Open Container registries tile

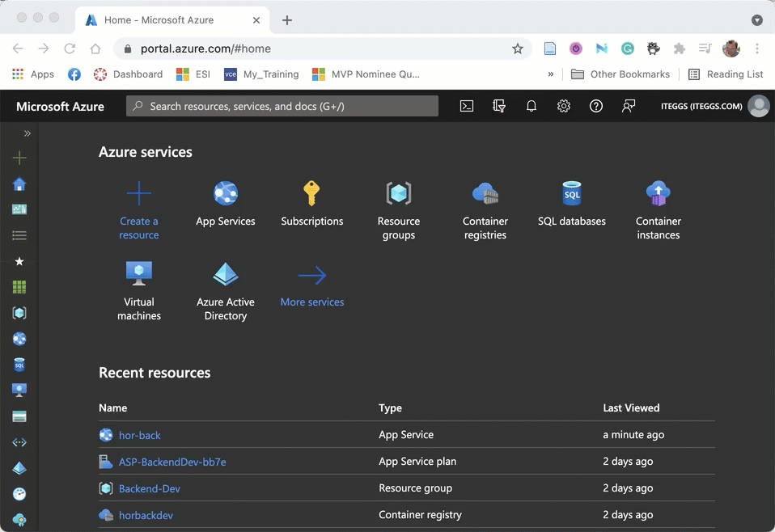pos(485,210)
